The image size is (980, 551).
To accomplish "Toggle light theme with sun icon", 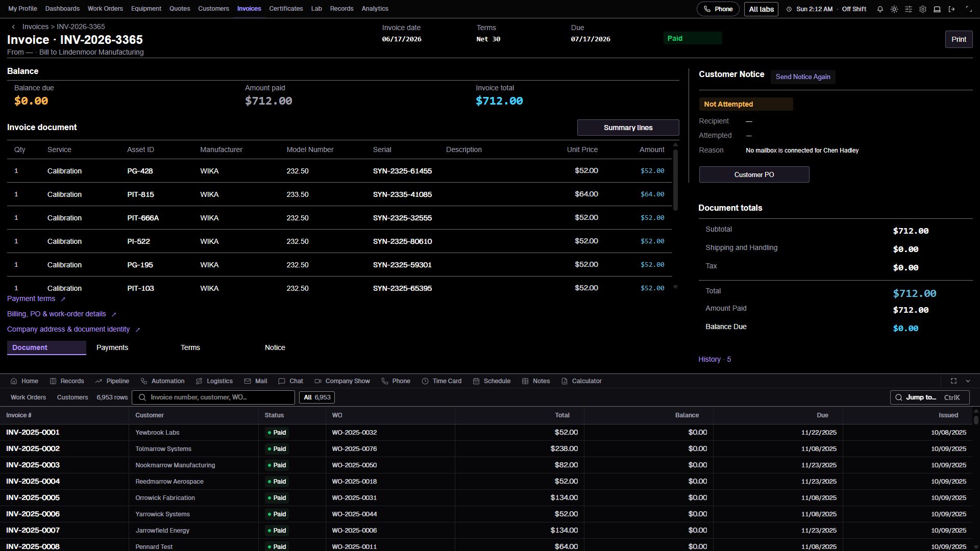I will (x=894, y=9).
